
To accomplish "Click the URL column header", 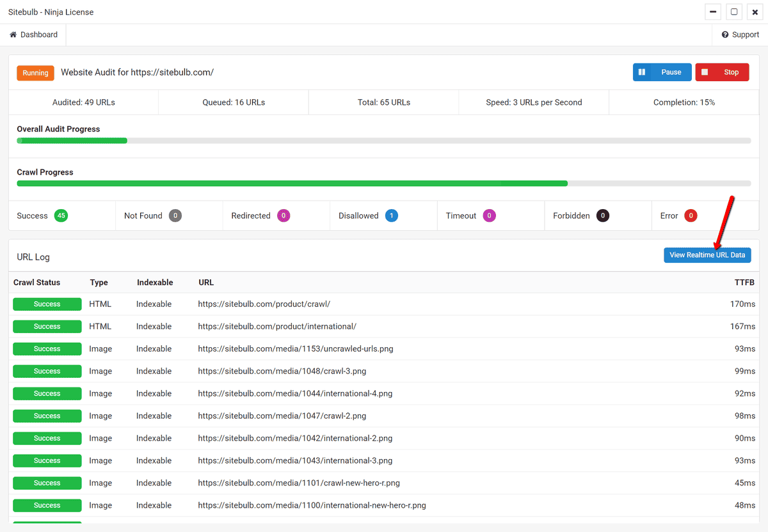I will coord(206,282).
